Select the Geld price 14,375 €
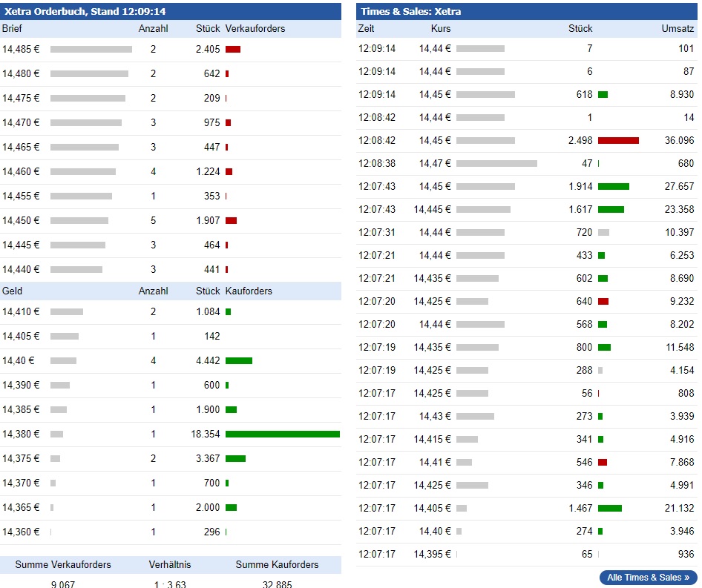 pyautogui.click(x=21, y=458)
